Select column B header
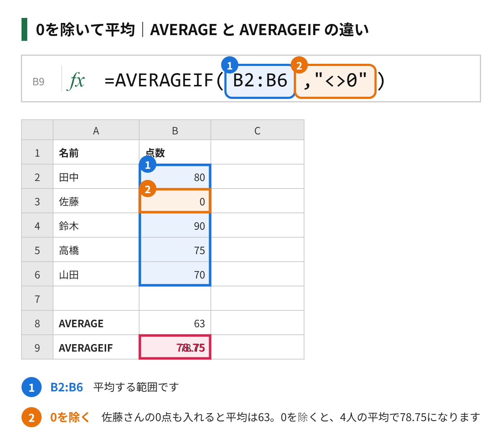Screen dimensions: 502x448 (175, 130)
